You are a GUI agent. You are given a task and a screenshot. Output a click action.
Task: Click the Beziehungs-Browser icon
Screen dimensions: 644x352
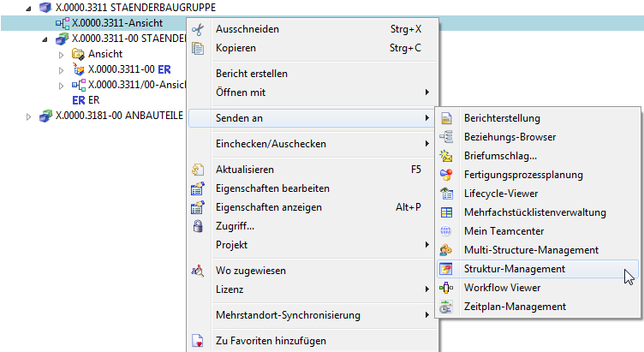pos(445,137)
